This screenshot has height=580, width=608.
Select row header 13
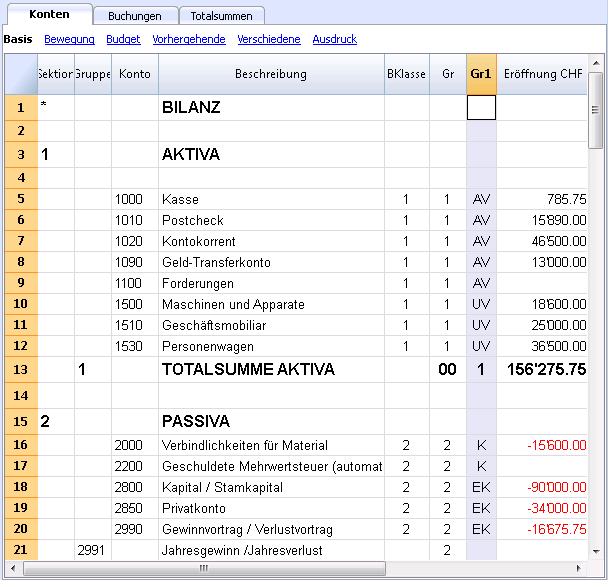point(21,369)
